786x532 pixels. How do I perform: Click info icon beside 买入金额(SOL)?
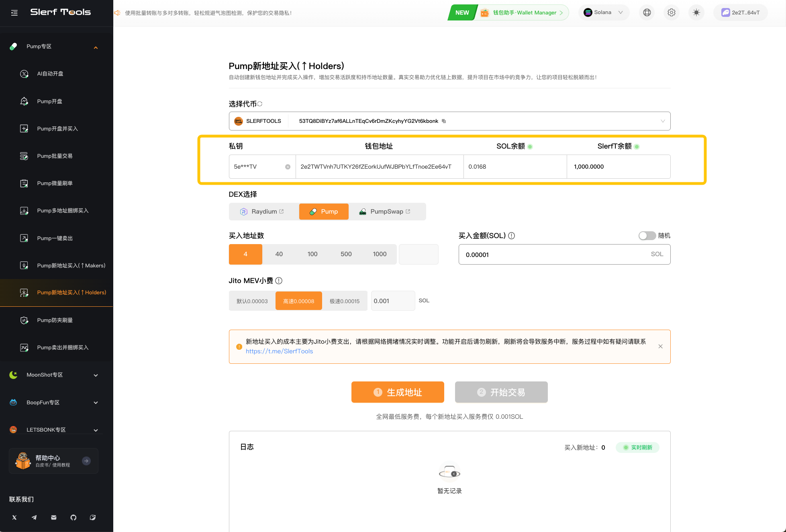tap(512, 236)
